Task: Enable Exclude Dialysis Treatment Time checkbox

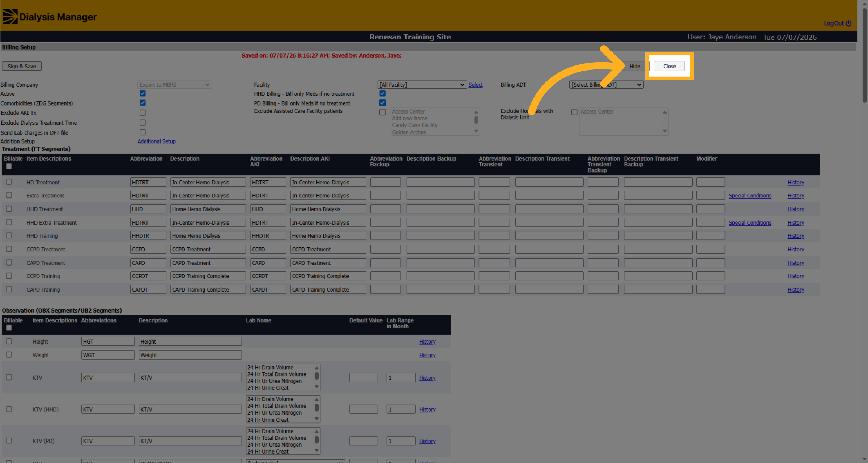Action: tap(143, 123)
